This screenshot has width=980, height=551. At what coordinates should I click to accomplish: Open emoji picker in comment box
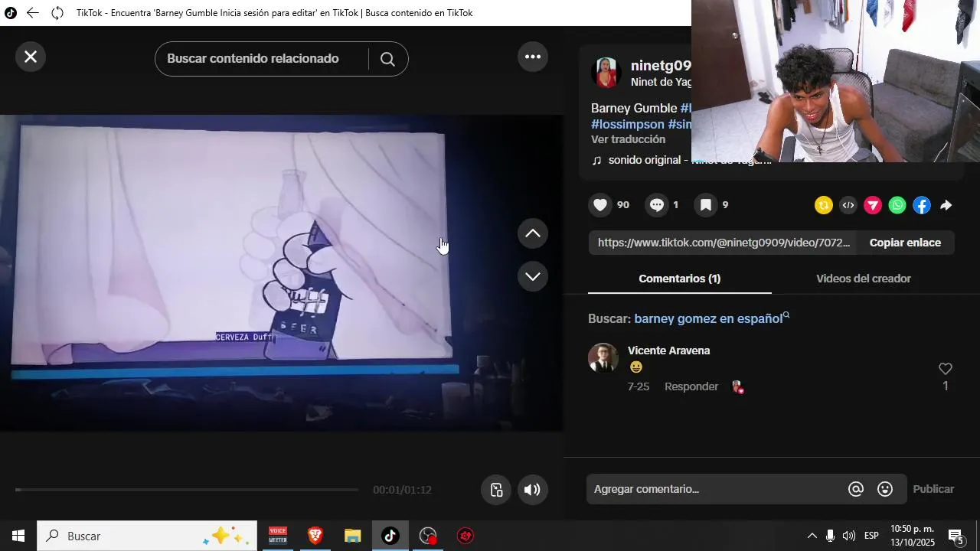pyautogui.click(x=885, y=489)
